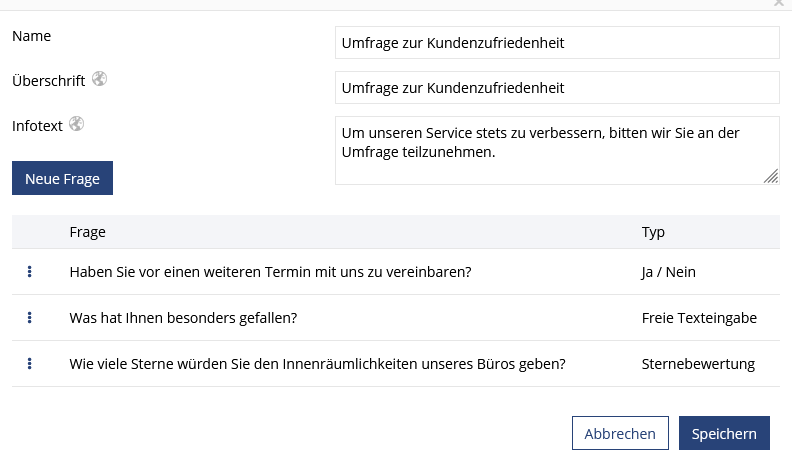Open the menu for 'Was hat Ihnen besonders gefallen?'
This screenshot has height=467, width=792.
click(x=29, y=318)
